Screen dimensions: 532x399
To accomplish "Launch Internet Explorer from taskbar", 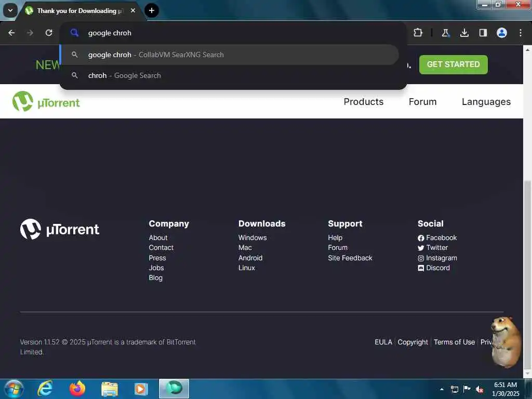I will pyautogui.click(x=45, y=389).
